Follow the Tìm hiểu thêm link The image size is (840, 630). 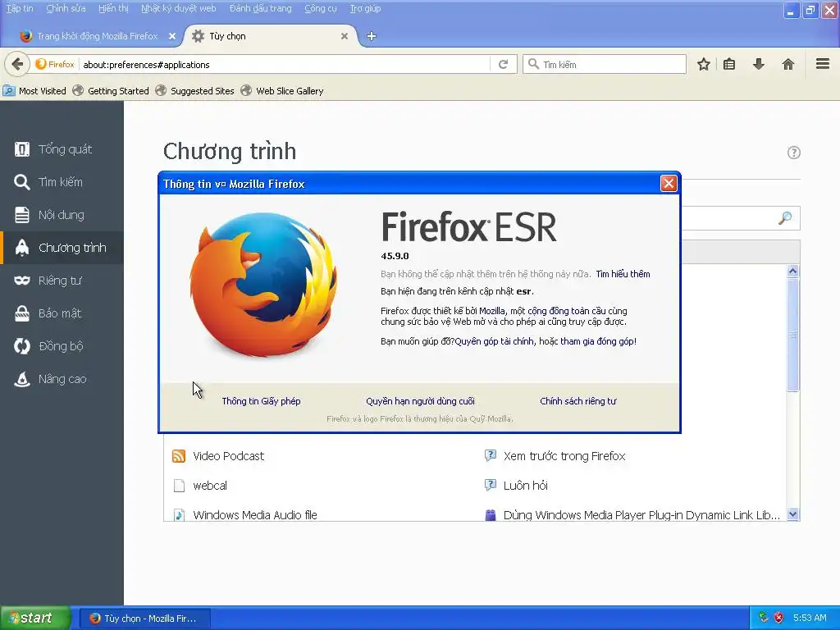pos(623,274)
